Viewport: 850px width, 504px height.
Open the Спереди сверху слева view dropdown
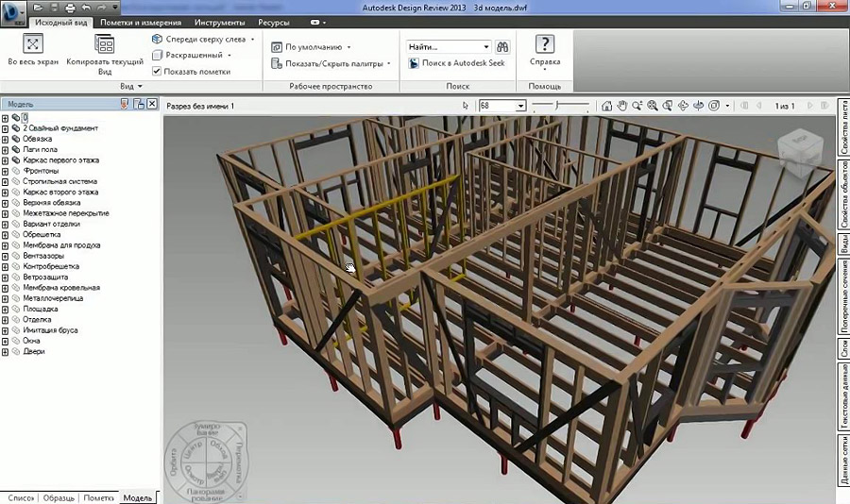[197, 40]
